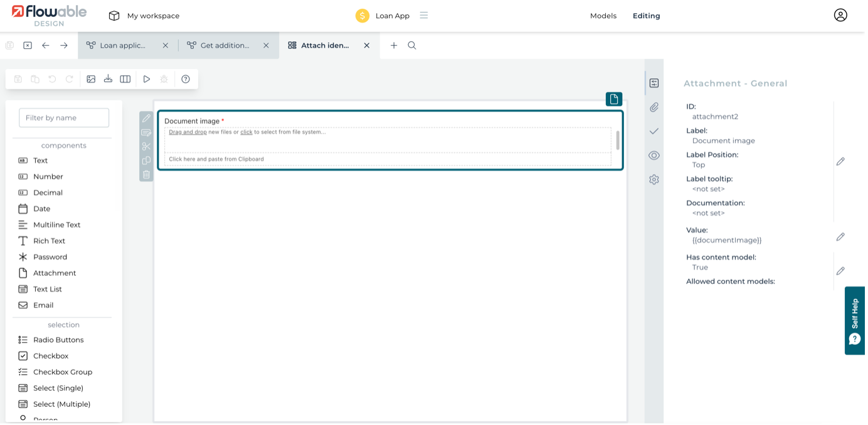Switch to the Loan applic... tab
The image size is (868, 425).
[122, 45]
